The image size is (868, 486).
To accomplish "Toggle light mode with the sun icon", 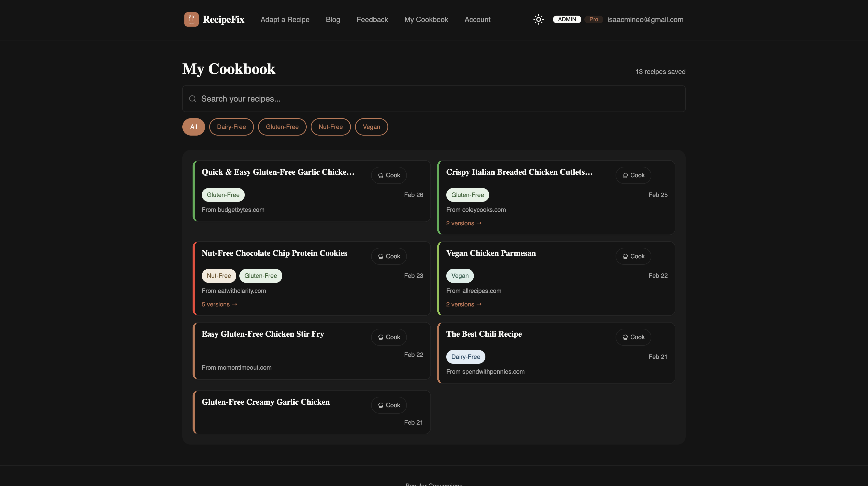I will click(538, 19).
